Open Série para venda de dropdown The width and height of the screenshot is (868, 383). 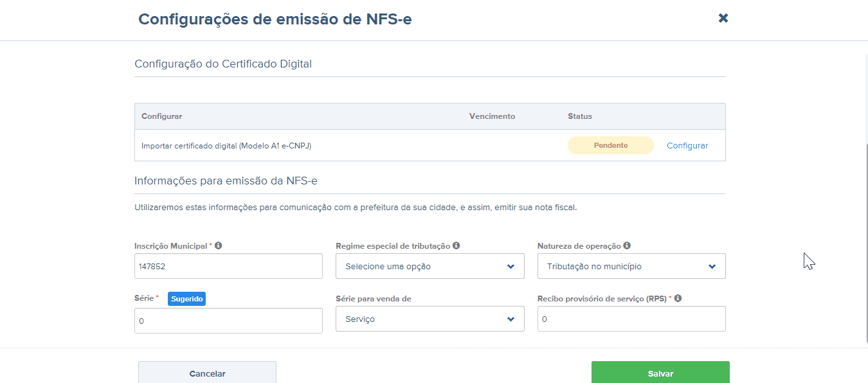(x=430, y=319)
